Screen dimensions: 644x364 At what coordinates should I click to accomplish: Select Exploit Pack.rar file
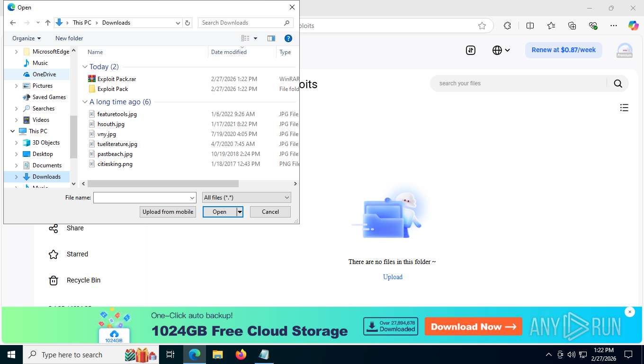coord(116,79)
